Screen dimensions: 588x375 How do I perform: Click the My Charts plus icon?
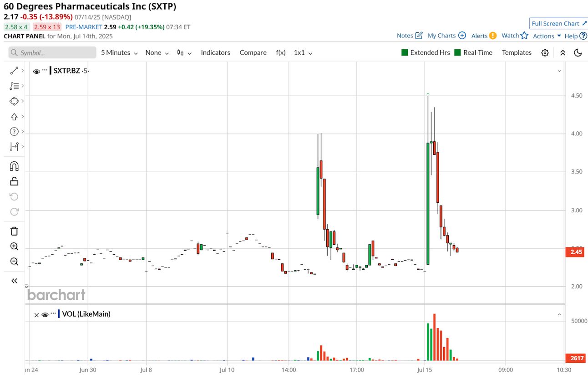pos(462,36)
